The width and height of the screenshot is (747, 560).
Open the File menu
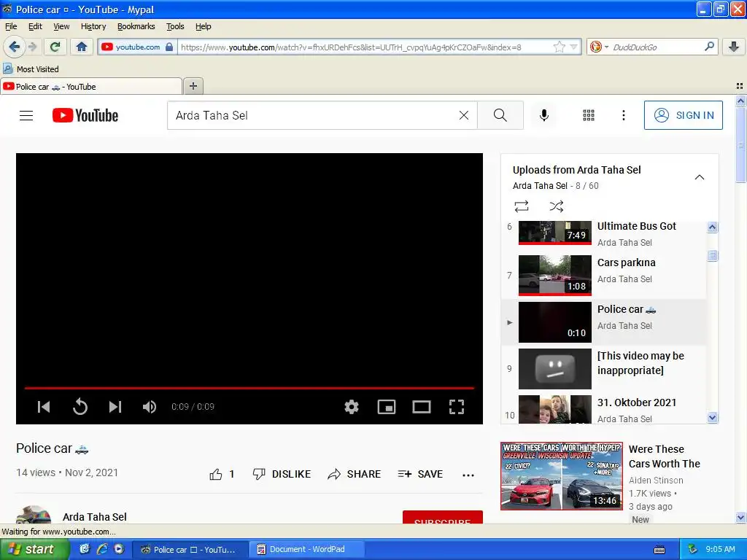tap(11, 26)
